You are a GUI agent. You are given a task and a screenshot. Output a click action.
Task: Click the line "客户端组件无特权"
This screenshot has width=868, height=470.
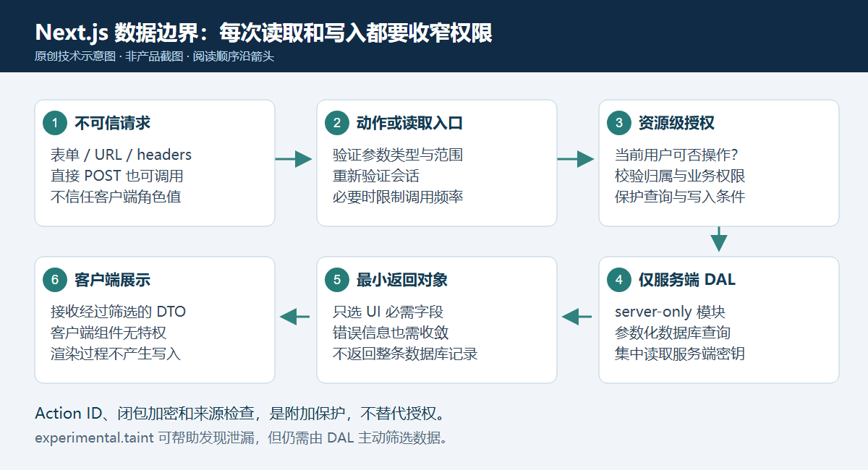pyautogui.click(x=109, y=333)
